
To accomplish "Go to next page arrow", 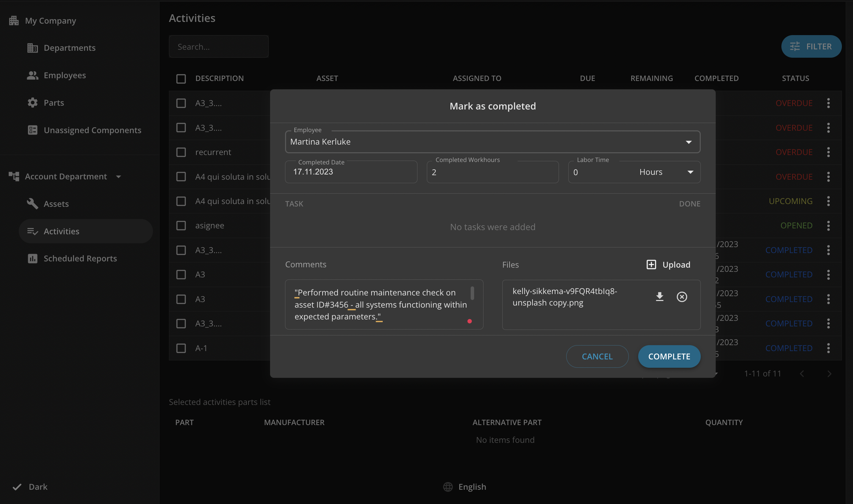I will 829,374.
